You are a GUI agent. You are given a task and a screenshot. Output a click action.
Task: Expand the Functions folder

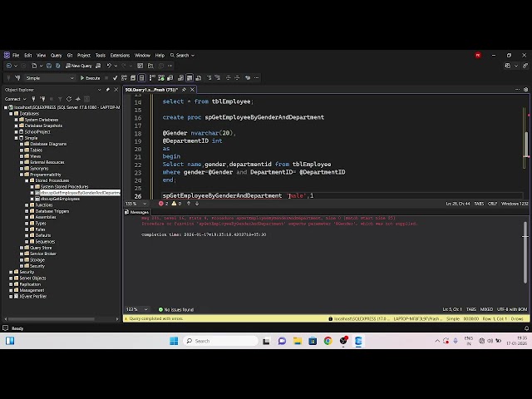27,205
